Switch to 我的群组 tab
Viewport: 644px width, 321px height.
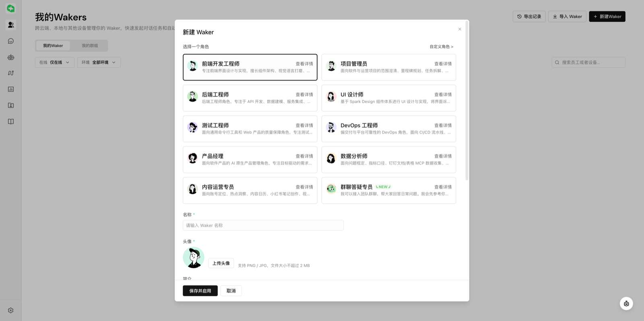click(90, 45)
